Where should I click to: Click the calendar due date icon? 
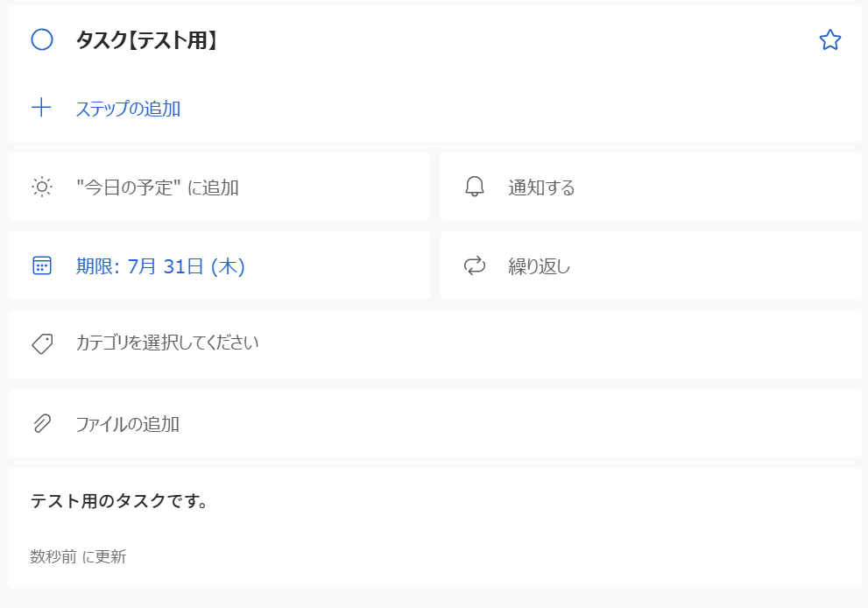pyautogui.click(x=41, y=265)
